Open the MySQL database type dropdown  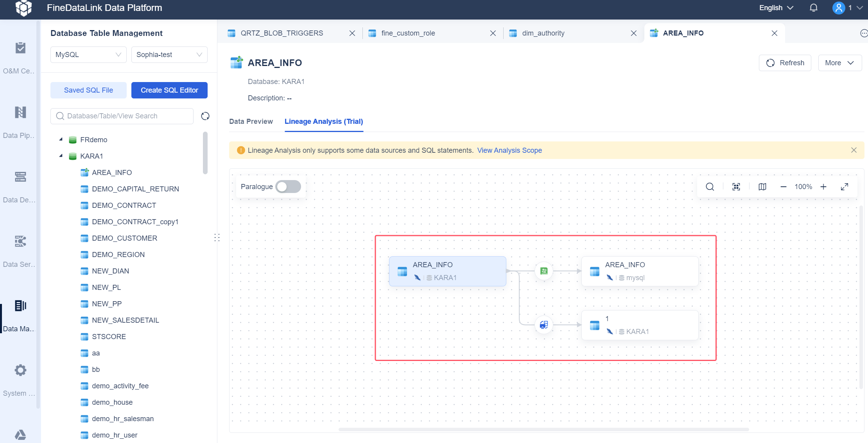[88, 55]
